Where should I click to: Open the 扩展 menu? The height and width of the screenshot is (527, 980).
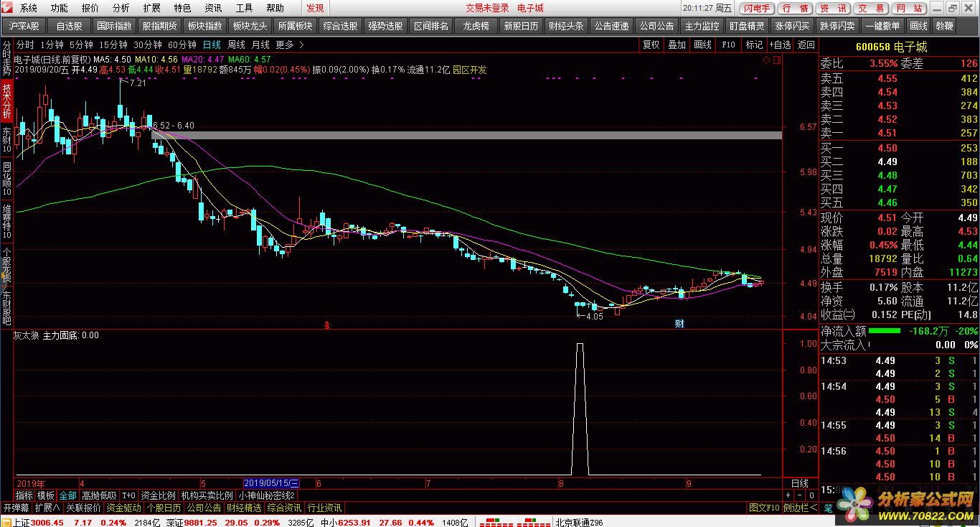pos(151,9)
